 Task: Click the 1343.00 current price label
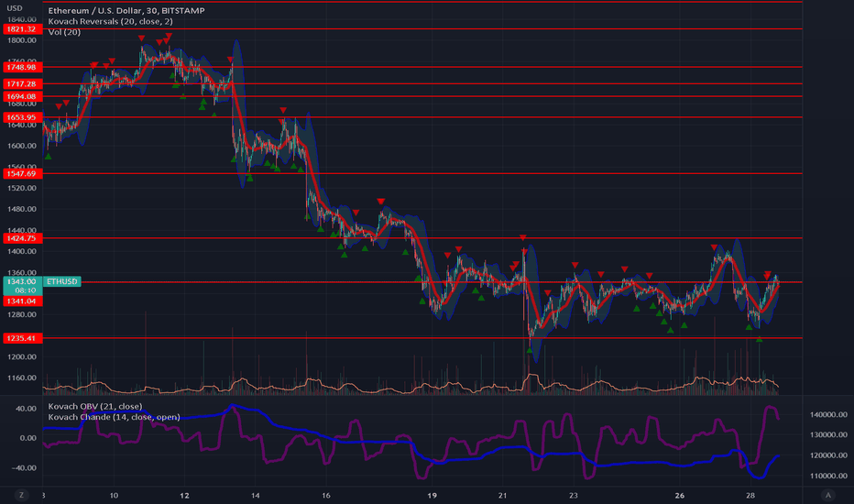pyautogui.click(x=22, y=281)
